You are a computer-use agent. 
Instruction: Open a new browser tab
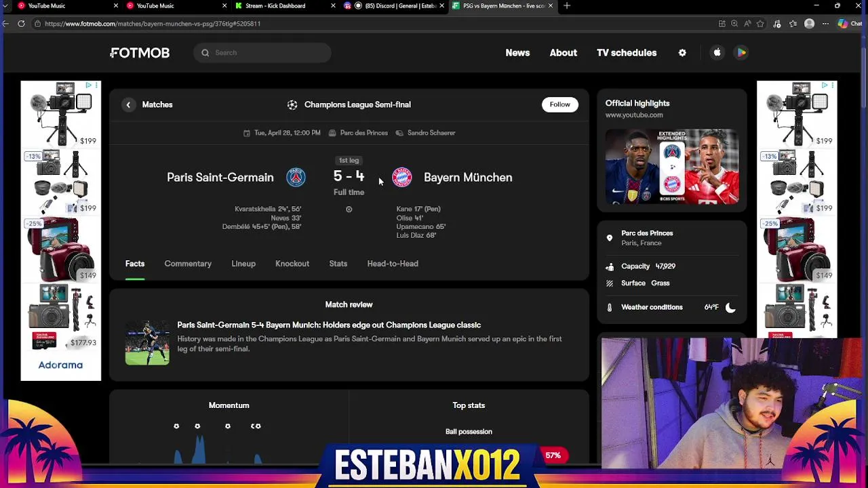click(567, 6)
